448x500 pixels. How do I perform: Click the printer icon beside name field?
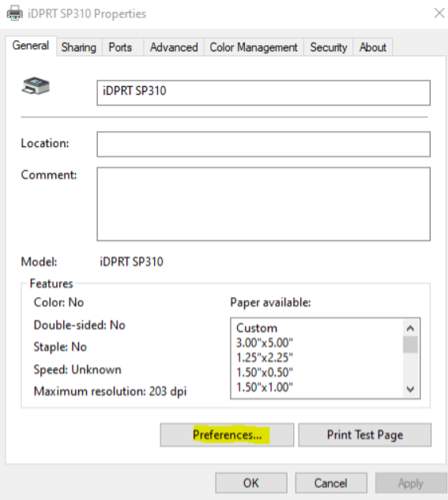(x=36, y=85)
